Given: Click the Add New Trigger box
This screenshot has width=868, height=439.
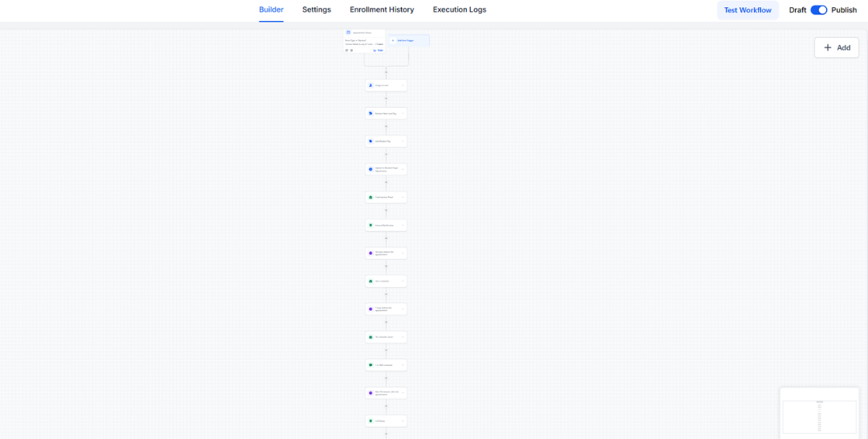Looking at the screenshot, I should pos(408,40).
